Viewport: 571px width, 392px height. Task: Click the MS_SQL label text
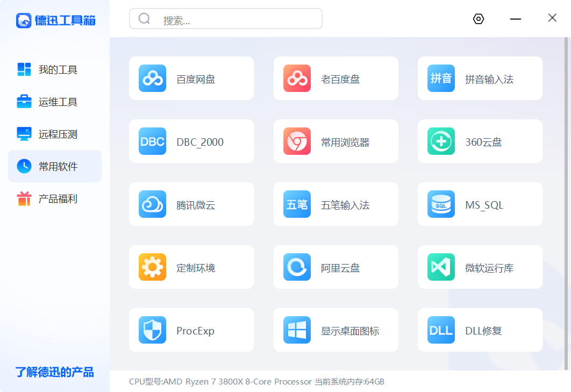click(x=484, y=205)
